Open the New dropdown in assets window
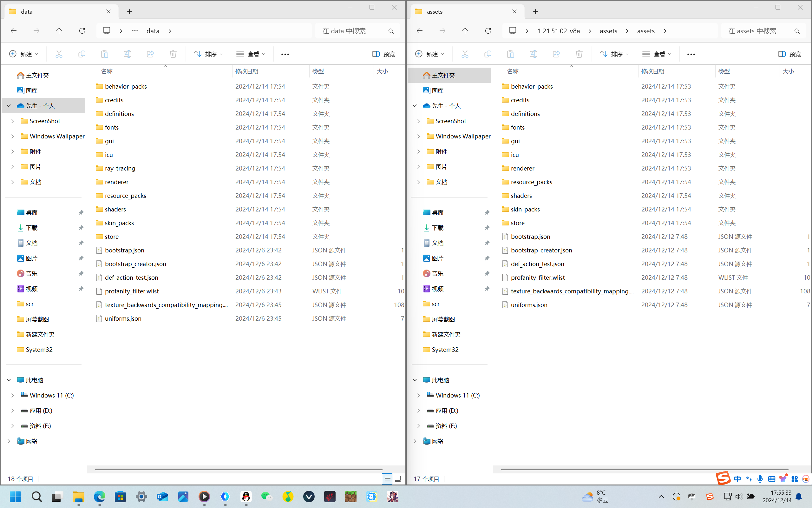Screen dimensions: 812x508 pos(429,54)
